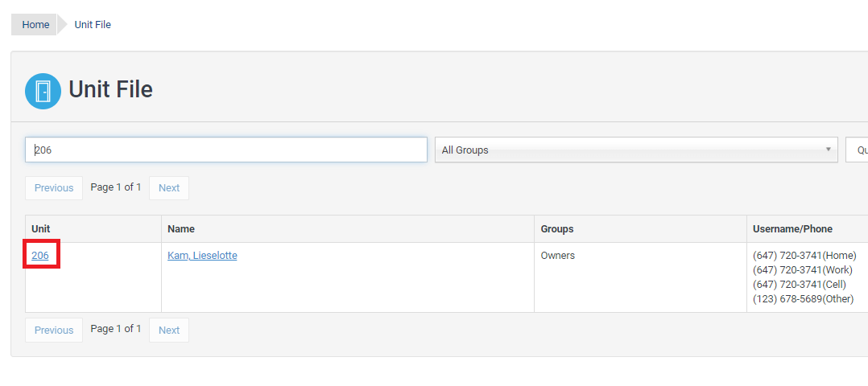The height and width of the screenshot is (386, 868).
Task: Click the All Groups dropdown arrow
Action: click(828, 150)
